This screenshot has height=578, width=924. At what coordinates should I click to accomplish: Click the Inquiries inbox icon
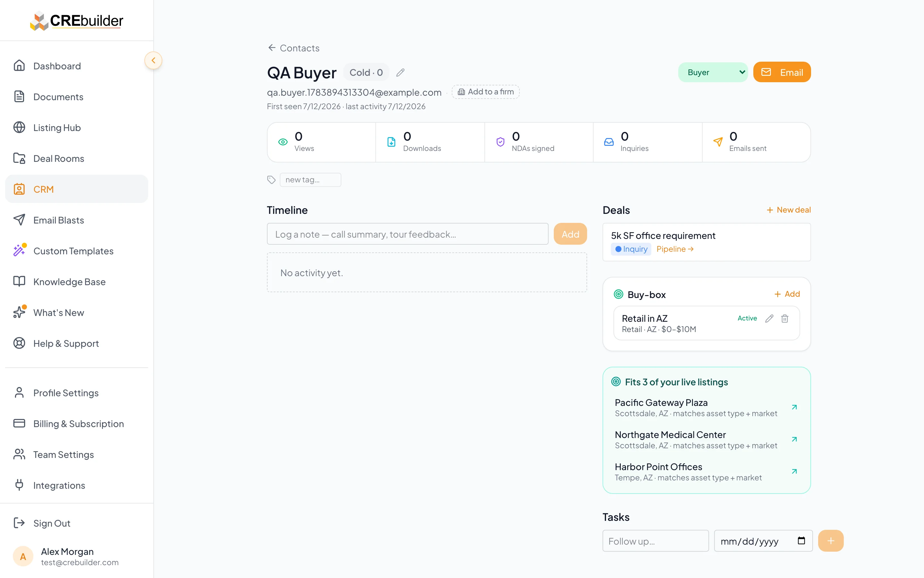tap(609, 142)
